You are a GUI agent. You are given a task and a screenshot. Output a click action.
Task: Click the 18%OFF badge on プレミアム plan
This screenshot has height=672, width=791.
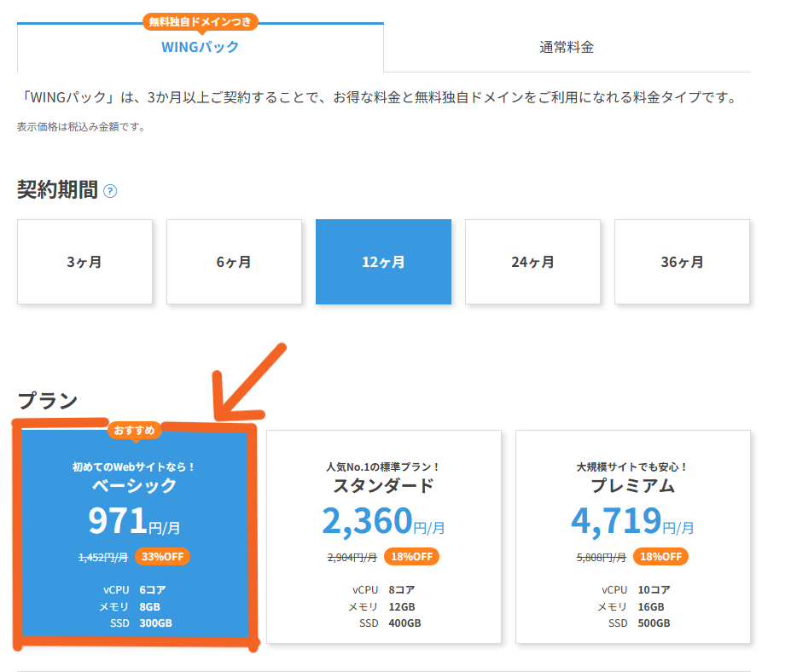pyautogui.click(x=660, y=557)
